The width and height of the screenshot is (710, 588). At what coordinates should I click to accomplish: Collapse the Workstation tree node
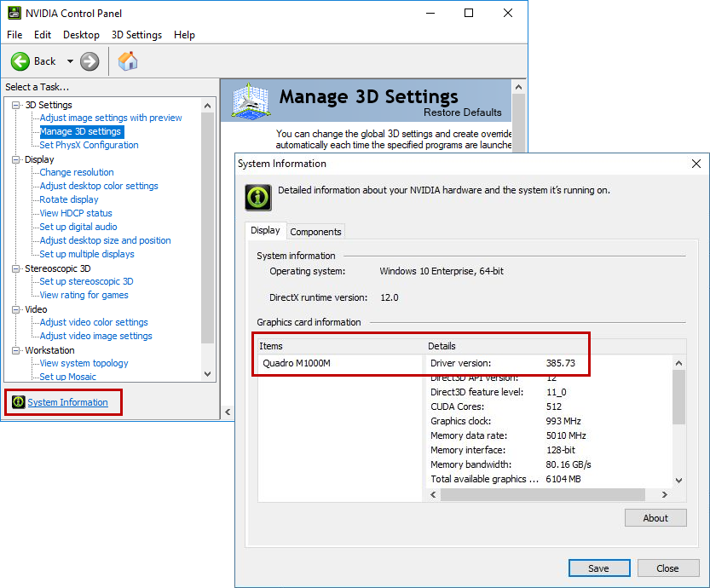click(16, 350)
